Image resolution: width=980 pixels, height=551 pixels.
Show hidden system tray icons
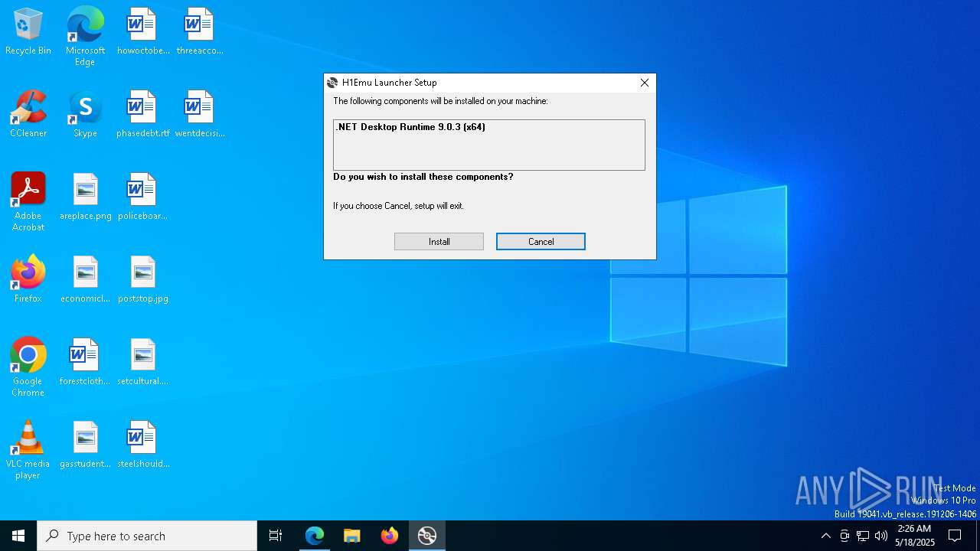click(825, 536)
